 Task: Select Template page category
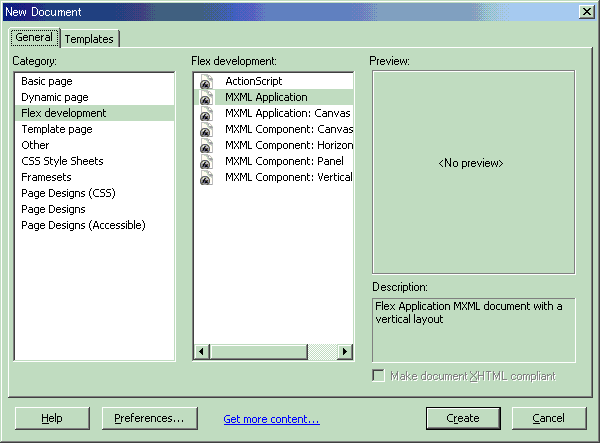pos(94,129)
